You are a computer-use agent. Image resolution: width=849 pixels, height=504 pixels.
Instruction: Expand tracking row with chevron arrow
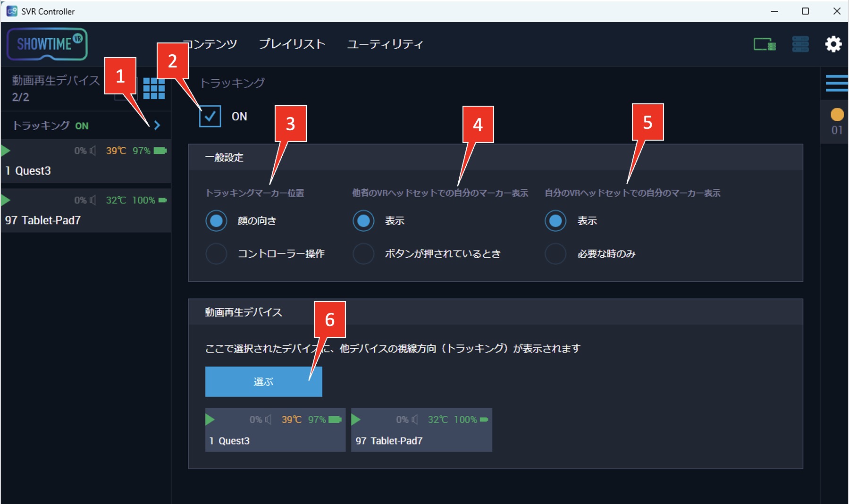tap(157, 125)
